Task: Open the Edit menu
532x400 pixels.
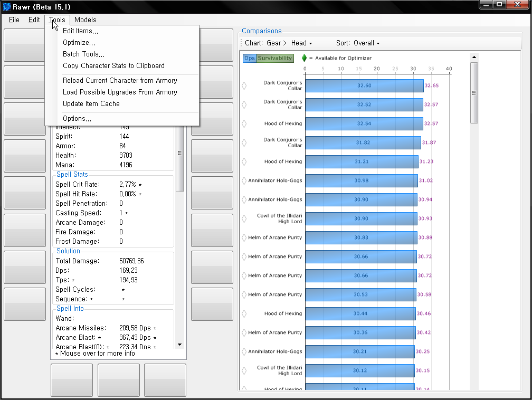Action: point(34,20)
